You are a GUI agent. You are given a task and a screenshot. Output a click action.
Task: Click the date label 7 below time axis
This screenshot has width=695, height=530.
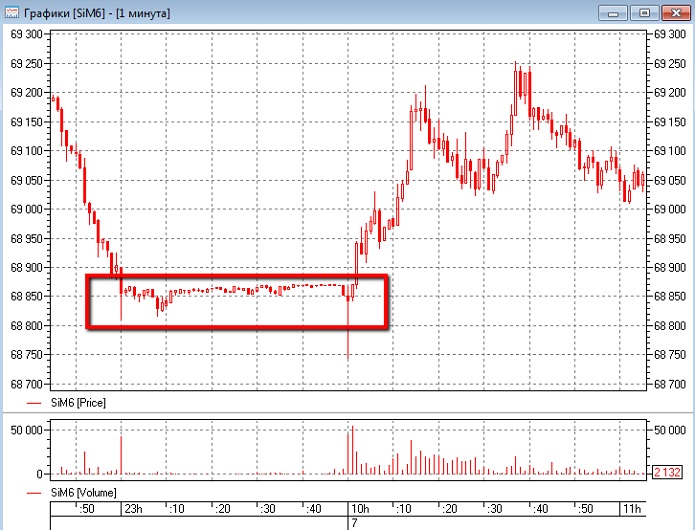tap(354, 523)
